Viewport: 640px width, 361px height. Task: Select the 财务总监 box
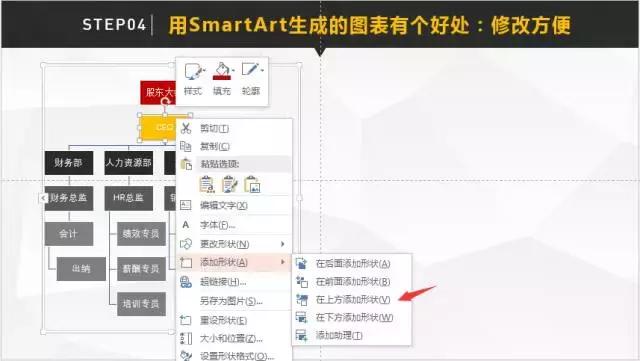click(69, 198)
